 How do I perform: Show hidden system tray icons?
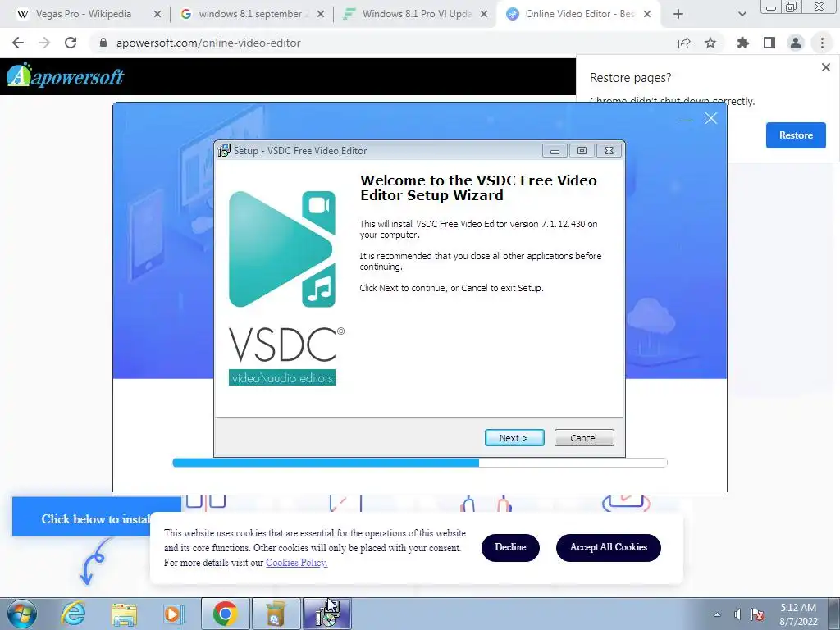pos(717,614)
